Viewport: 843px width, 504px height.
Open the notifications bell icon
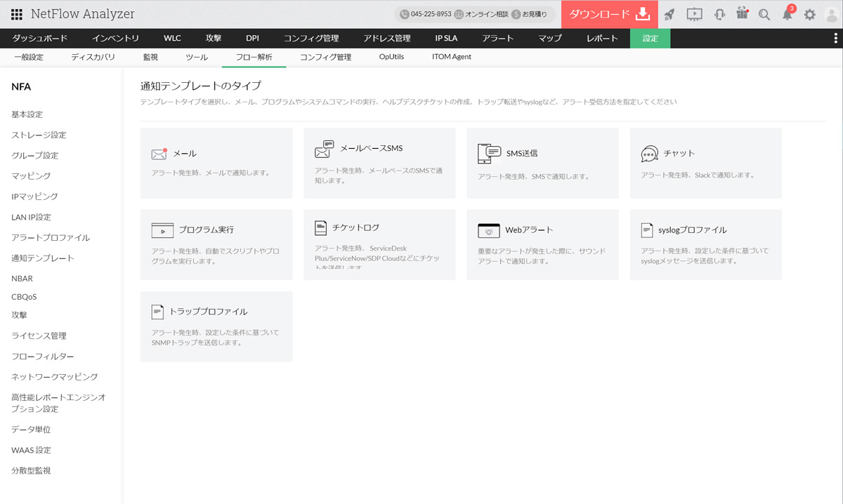tap(788, 14)
